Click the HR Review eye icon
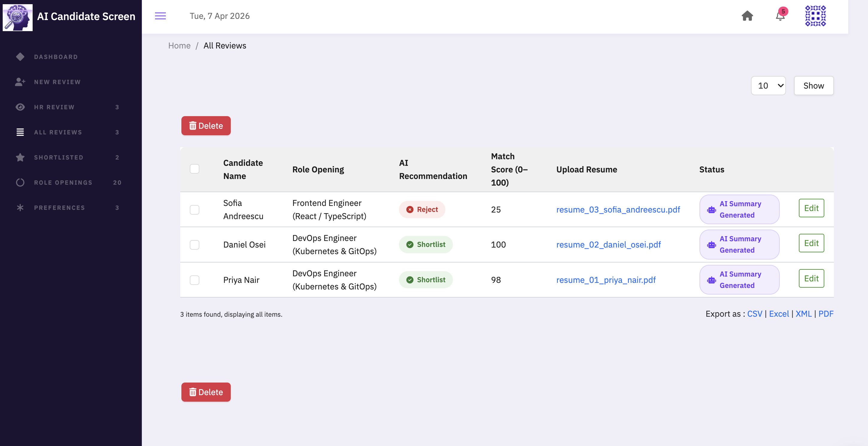Image resolution: width=868 pixels, height=446 pixels. pyautogui.click(x=20, y=107)
